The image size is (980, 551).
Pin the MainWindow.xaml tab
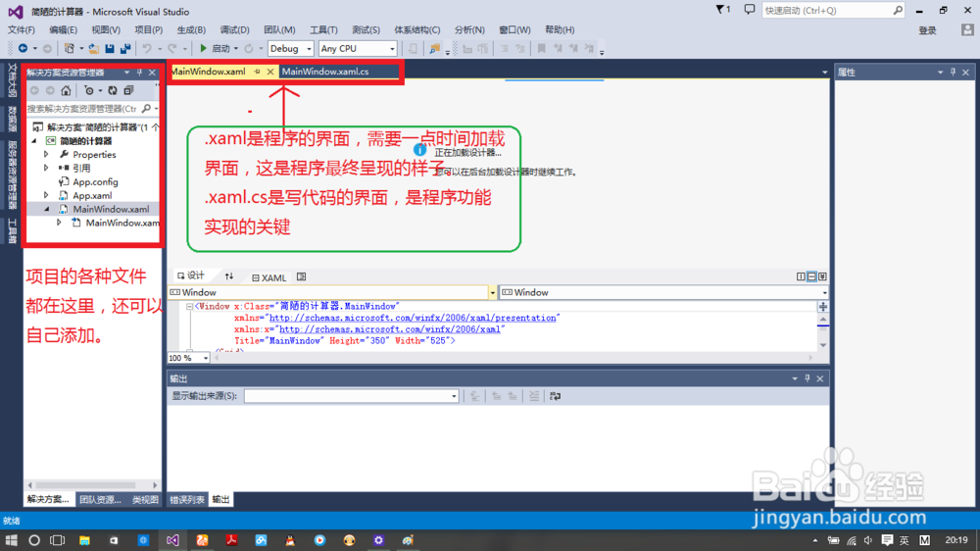pyautogui.click(x=257, y=72)
